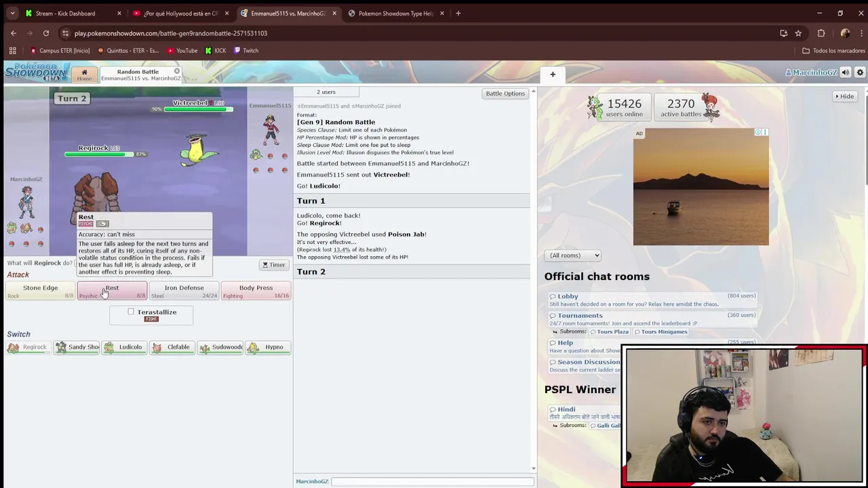This screenshot has height=488, width=868.
Task: Choose the Body Press move
Action: coord(256,291)
